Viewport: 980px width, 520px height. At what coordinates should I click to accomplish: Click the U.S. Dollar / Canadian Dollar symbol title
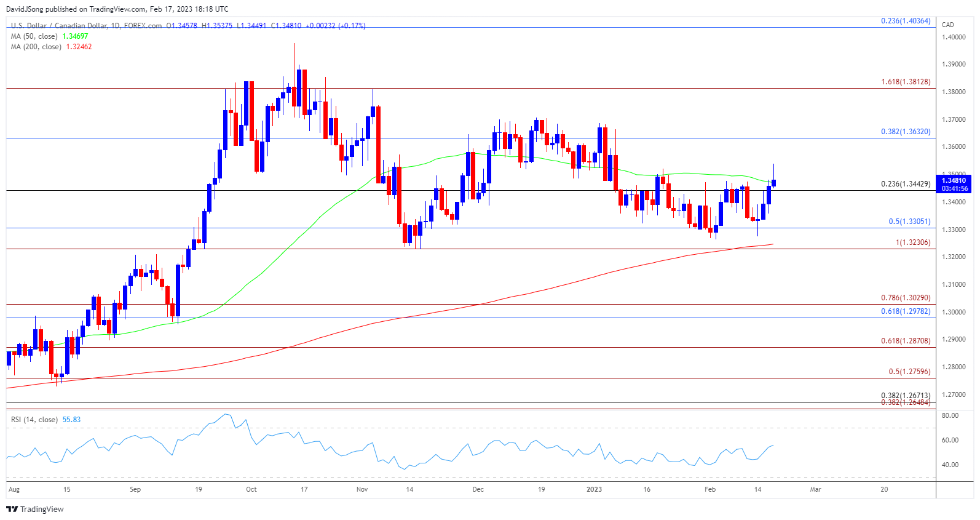coord(86,26)
